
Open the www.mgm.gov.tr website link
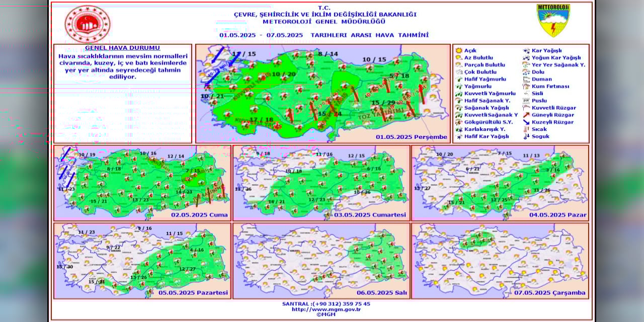(x=326, y=309)
